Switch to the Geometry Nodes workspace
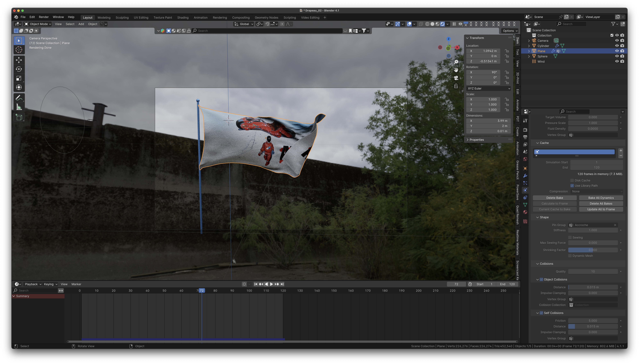The image size is (639, 364). 266,17
